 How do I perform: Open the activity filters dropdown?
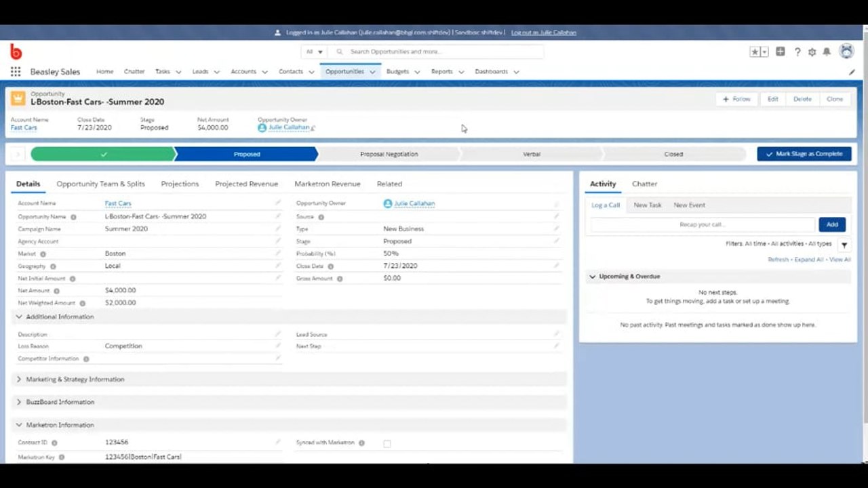(844, 245)
